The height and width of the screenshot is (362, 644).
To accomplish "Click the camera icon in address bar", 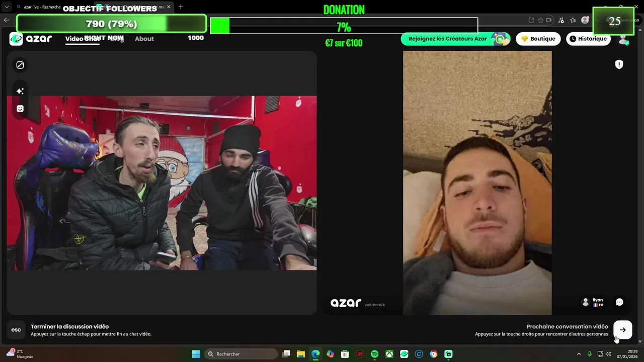I will coord(549,20).
